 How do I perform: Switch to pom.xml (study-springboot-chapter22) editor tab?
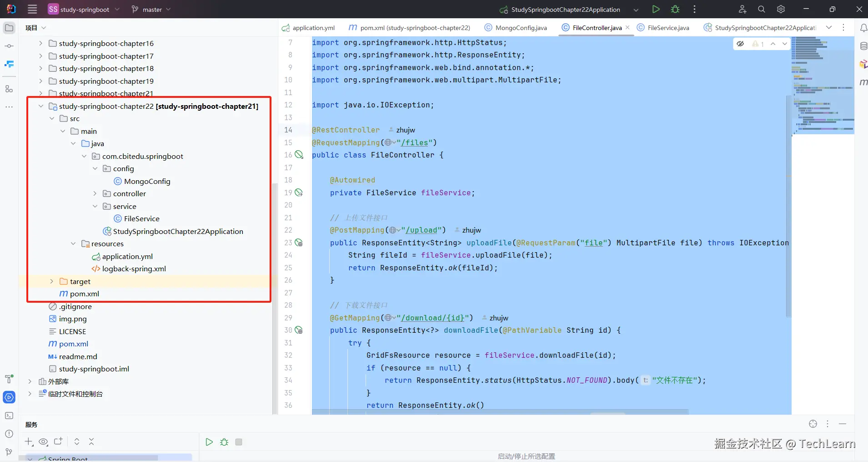[x=410, y=28]
